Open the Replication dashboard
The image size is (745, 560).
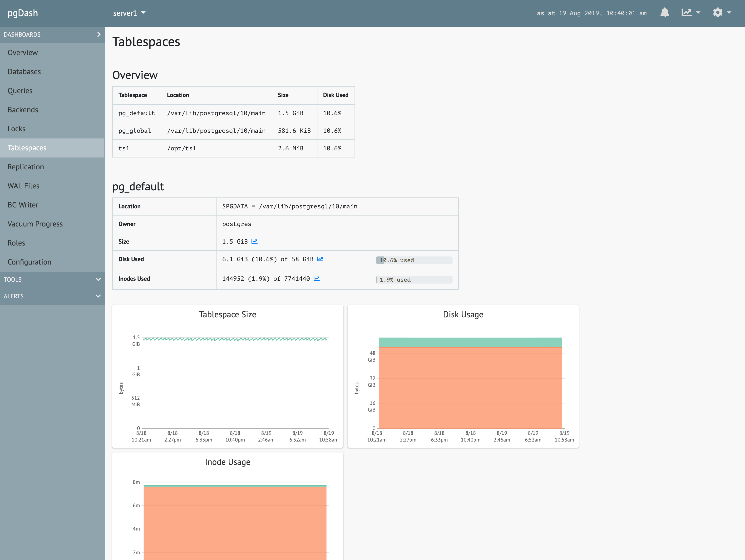(26, 167)
